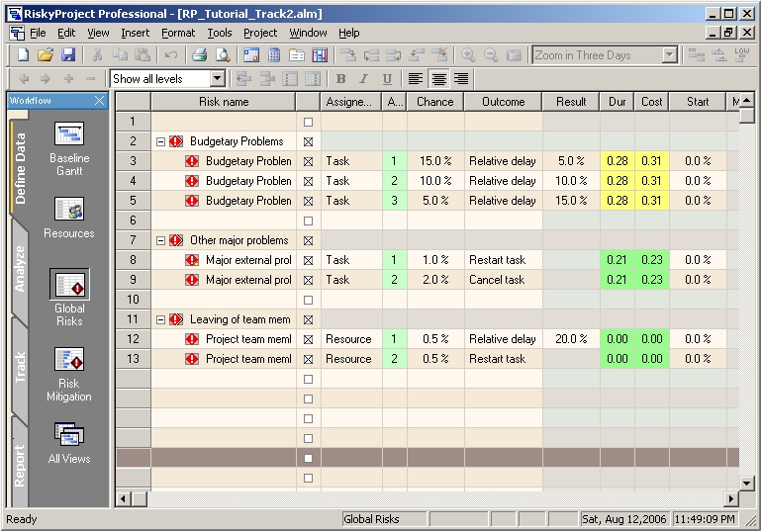Collapse the Budgetary Problems group
This screenshot has width=762, height=532.
(160, 141)
